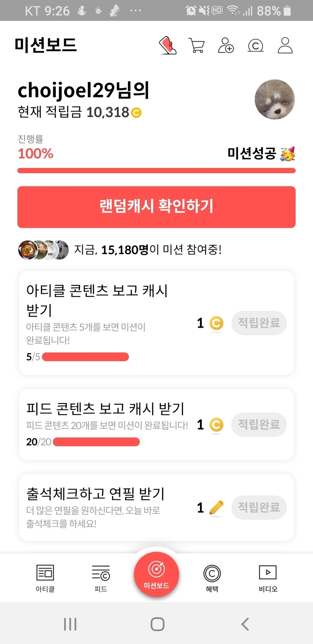Tap the pencil reward icon
This screenshot has height=644, width=313.
coord(216,507)
